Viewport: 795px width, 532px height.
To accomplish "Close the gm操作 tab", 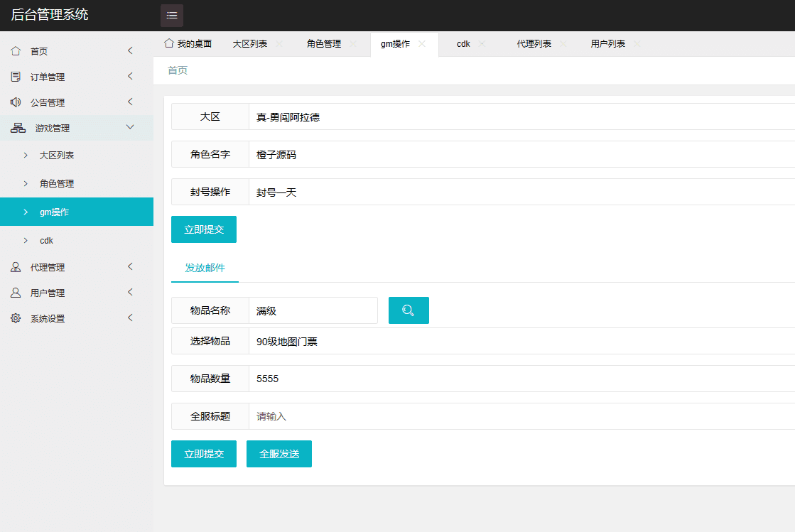I will [x=422, y=43].
